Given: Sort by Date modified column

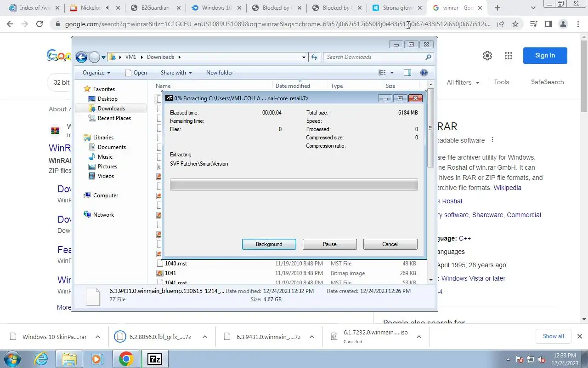Looking at the screenshot, I should [x=300, y=86].
